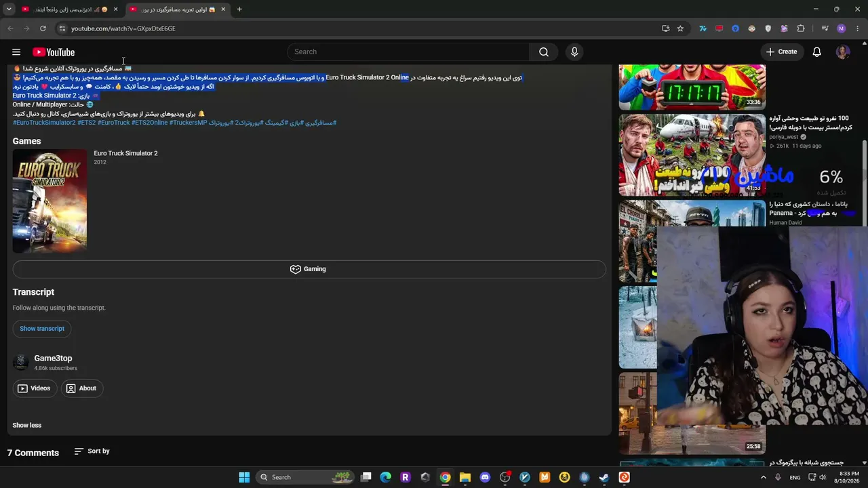Viewport: 868px width, 488px height.
Task: Collapse the description with Show less
Action: click(27, 426)
